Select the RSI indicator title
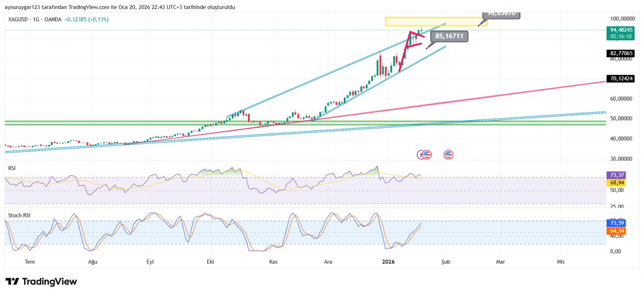This screenshot has width=644, height=295. click(x=12, y=168)
